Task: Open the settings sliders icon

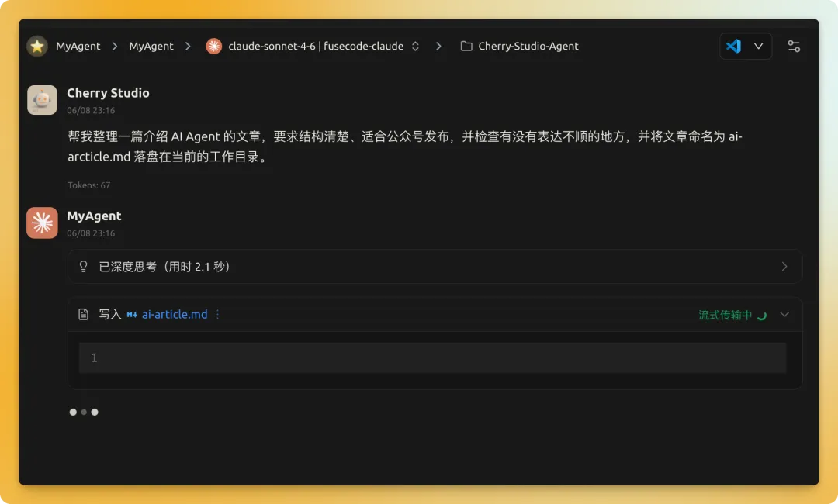Action: click(794, 47)
